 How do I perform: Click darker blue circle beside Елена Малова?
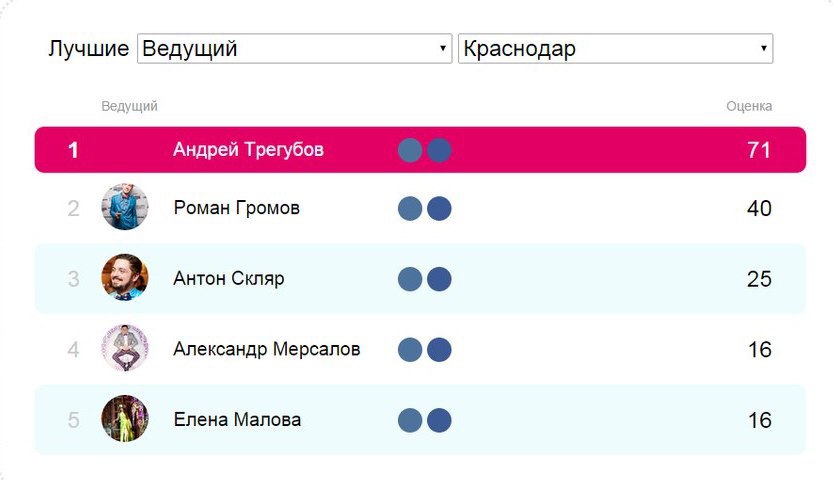439,420
